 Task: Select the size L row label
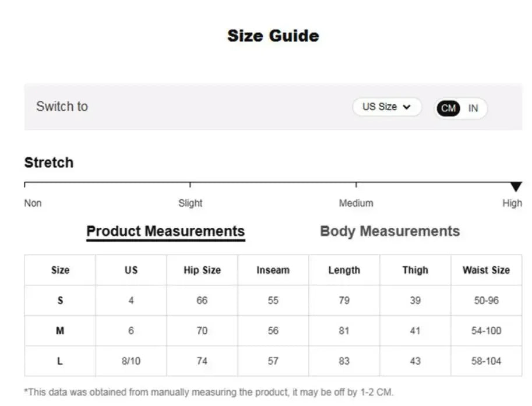(60, 361)
